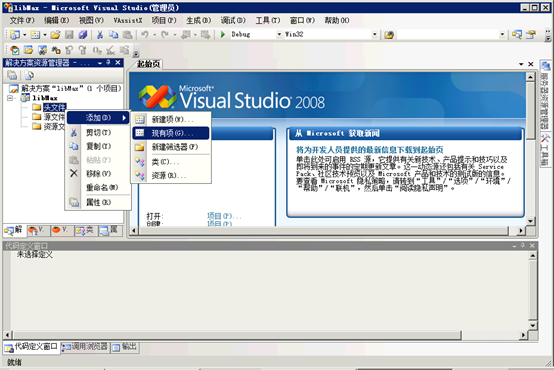The width and height of the screenshot is (554, 370).
Task: Select 新建筛选器(F) in submenu
Action: [x=171, y=147]
